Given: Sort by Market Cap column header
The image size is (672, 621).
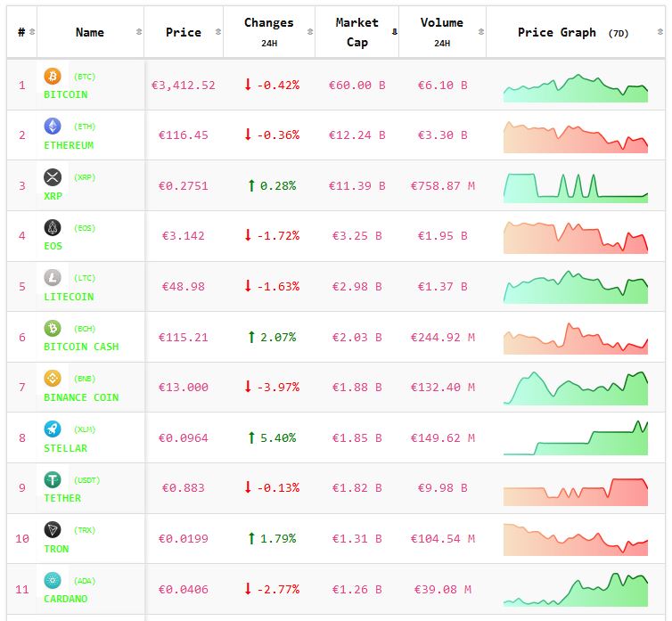Looking at the screenshot, I should pos(356,32).
